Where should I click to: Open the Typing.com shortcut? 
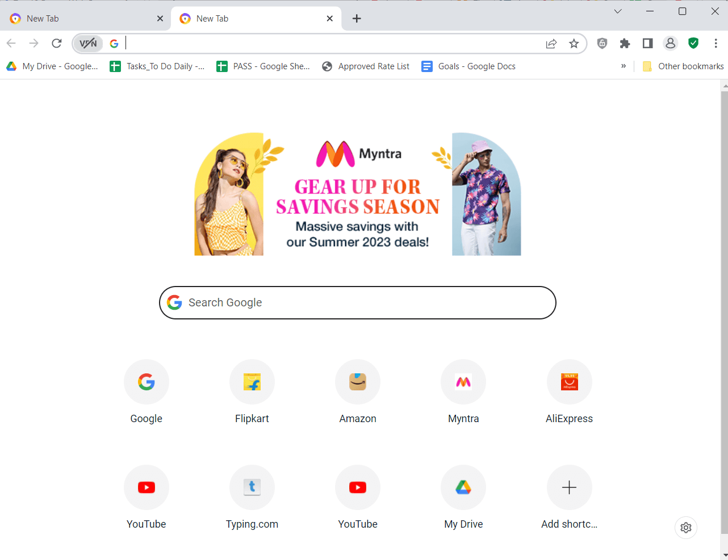click(x=252, y=498)
